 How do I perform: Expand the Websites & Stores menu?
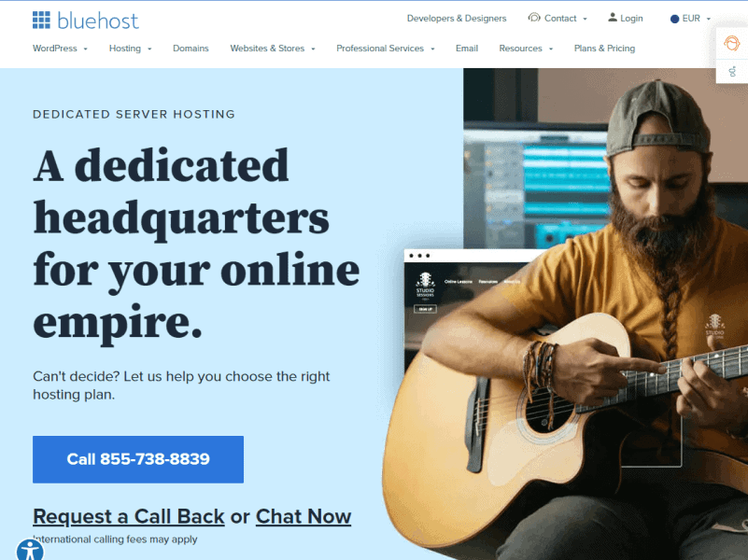[273, 49]
